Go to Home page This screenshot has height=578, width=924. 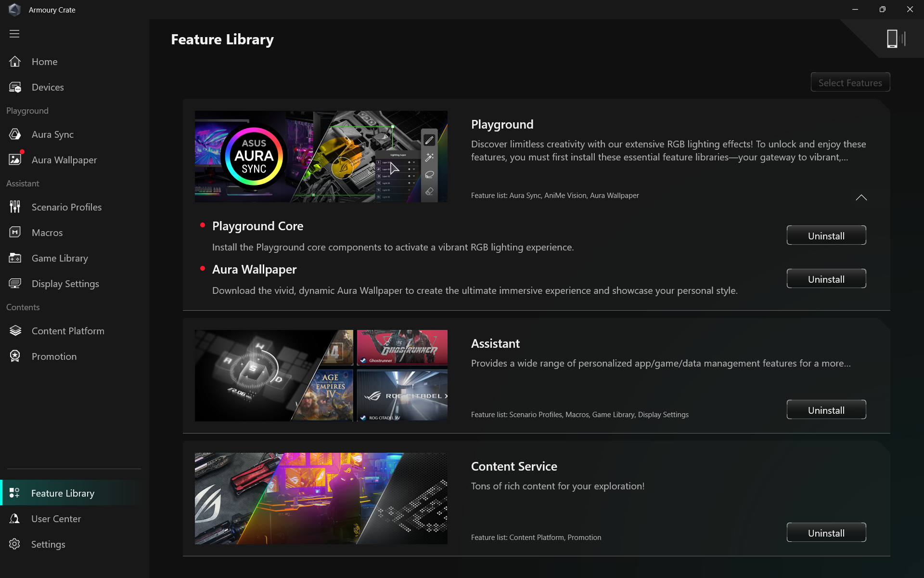pos(75,62)
